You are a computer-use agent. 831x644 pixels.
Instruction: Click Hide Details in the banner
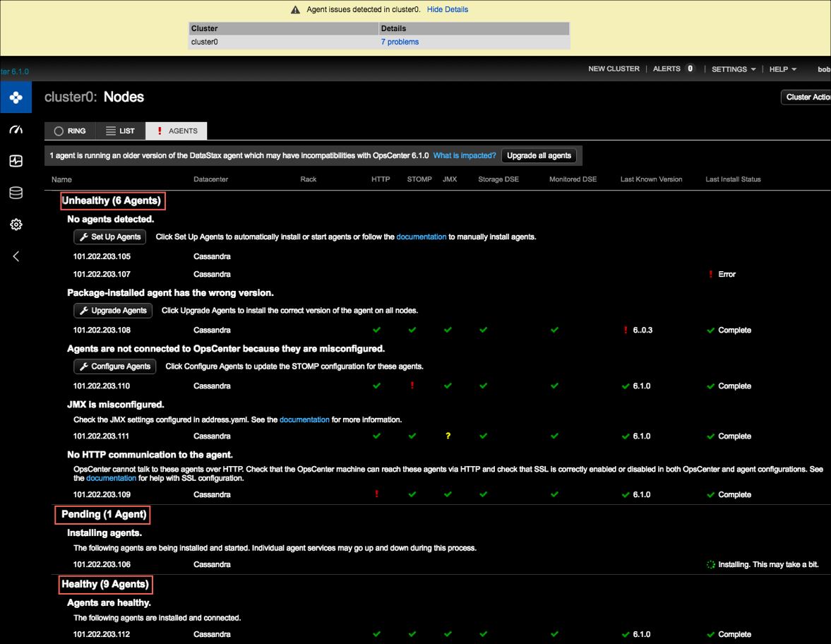tap(448, 9)
